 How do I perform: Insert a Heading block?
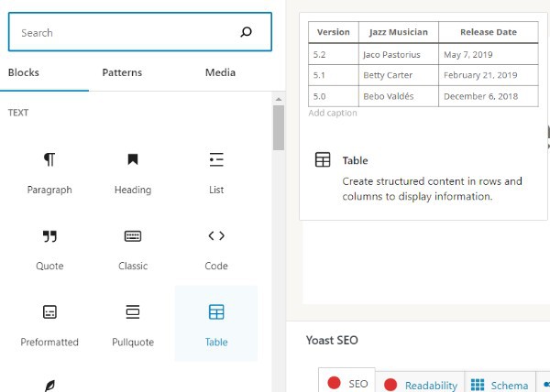[133, 171]
